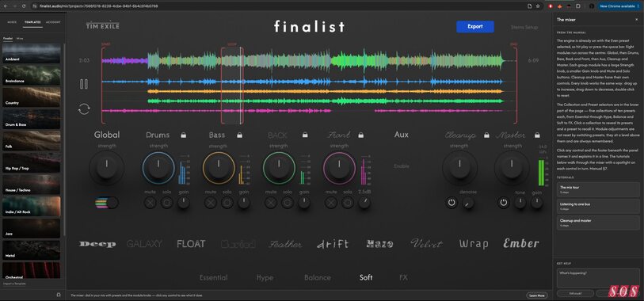Screen dimensions: 644x301
Task: Click the Master strength knob
Action: coord(512,168)
